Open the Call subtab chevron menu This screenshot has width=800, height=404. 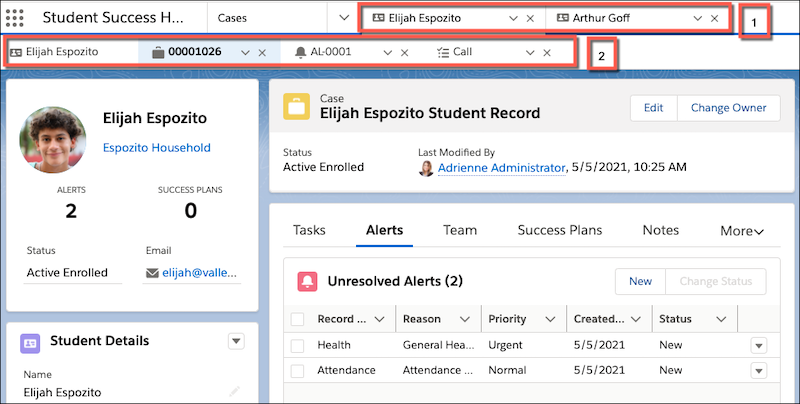530,53
